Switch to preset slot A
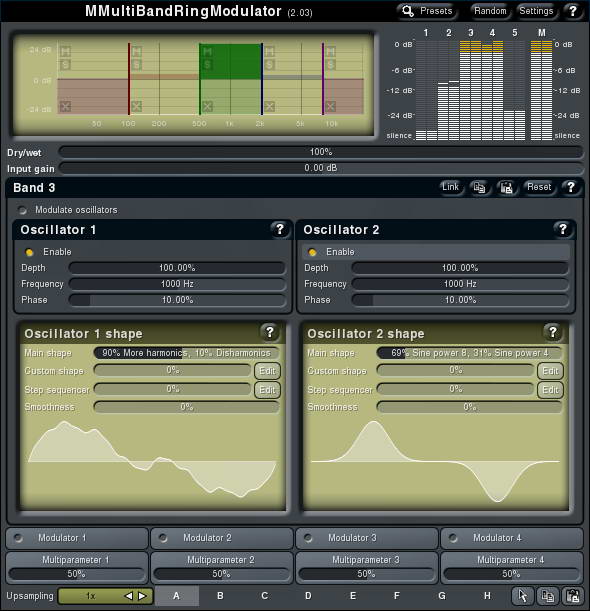This screenshot has height=611, width=590. (x=177, y=596)
